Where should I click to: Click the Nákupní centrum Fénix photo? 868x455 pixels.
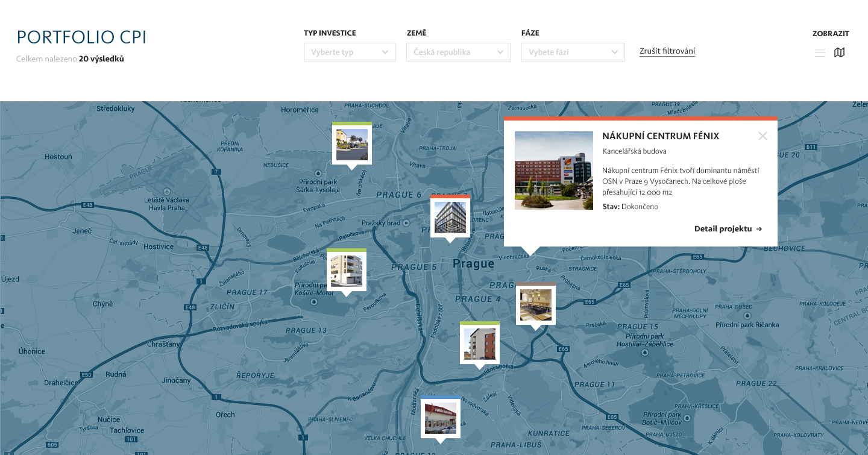point(554,171)
